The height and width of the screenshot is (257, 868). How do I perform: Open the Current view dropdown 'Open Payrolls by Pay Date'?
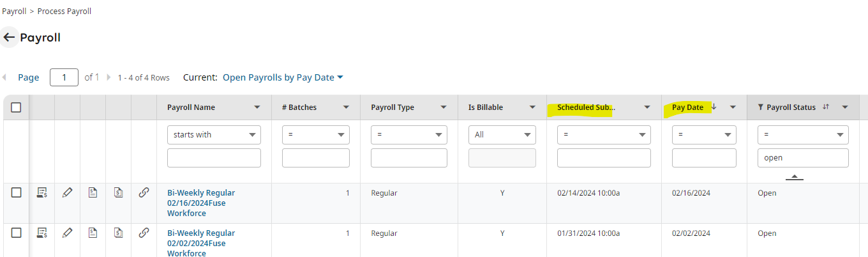coord(283,77)
